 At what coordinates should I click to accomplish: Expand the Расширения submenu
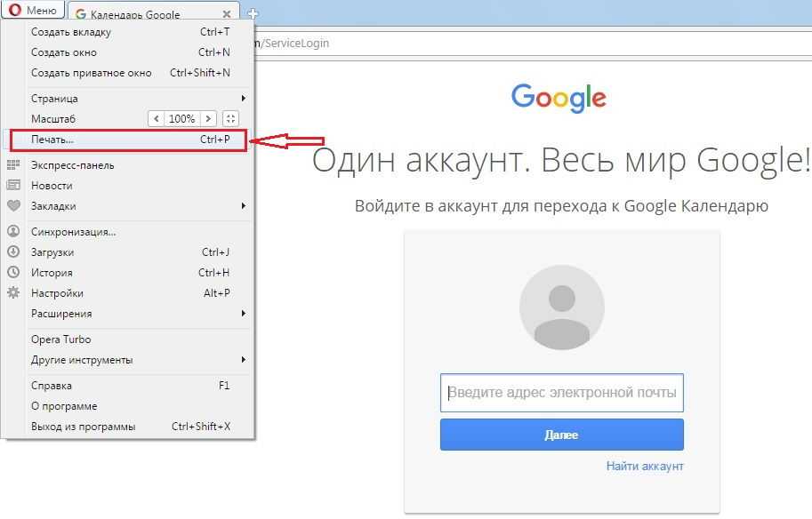[61, 314]
